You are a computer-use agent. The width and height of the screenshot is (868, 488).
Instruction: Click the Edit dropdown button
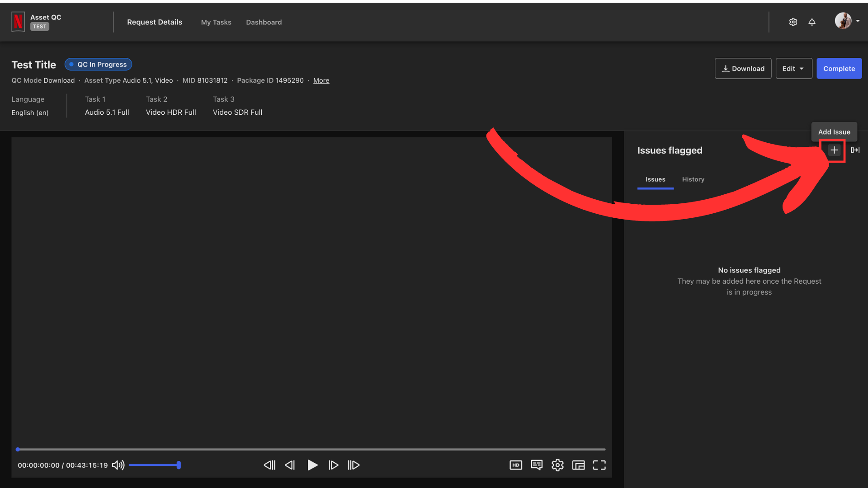pyautogui.click(x=793, y=68)
